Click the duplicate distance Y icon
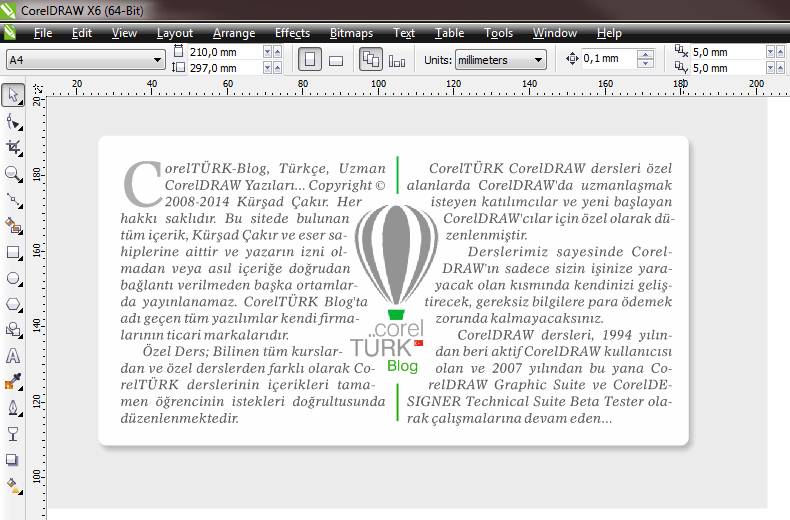Image resolution: width=790 pixels, height=520 pixels. coord(681,67)
